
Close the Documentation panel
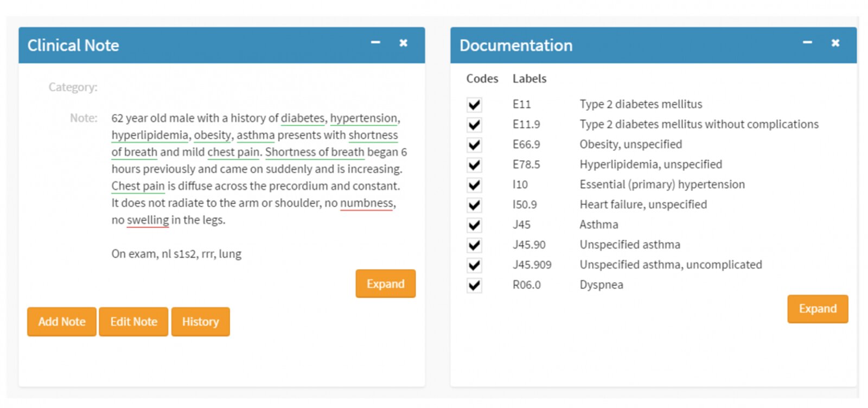[835, 43]
